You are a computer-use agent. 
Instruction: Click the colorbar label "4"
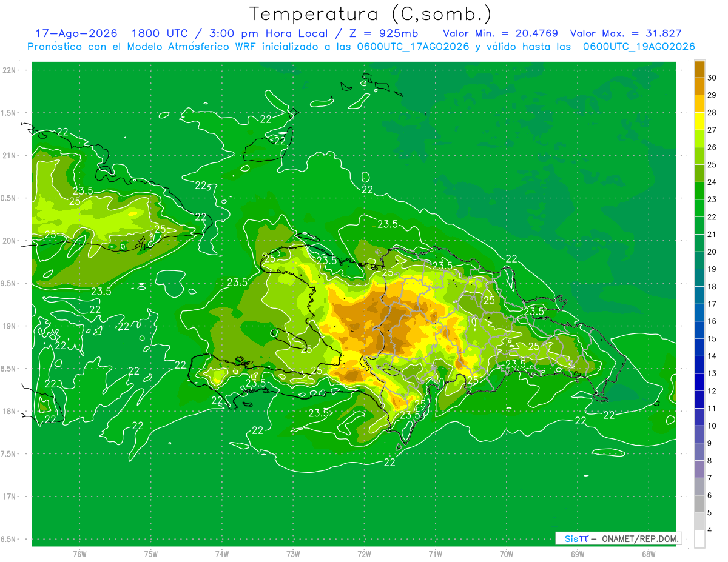coord(710,530)
